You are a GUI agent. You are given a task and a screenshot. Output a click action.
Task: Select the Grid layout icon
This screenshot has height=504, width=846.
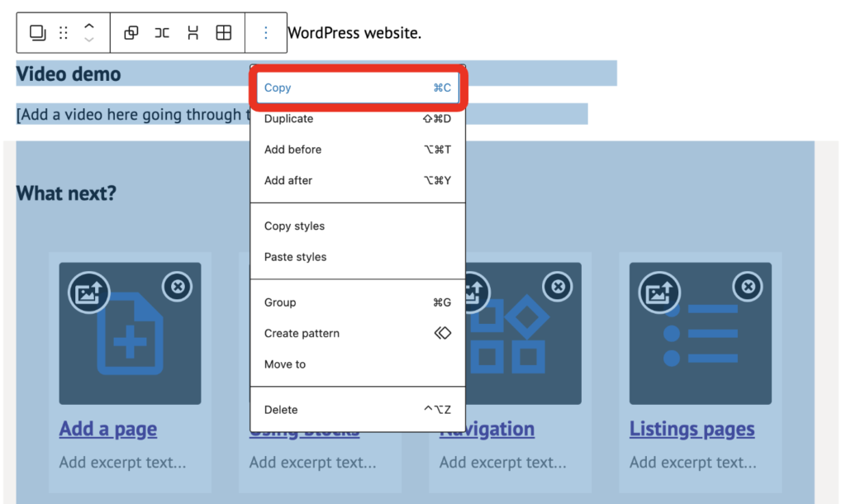point(223,33)
